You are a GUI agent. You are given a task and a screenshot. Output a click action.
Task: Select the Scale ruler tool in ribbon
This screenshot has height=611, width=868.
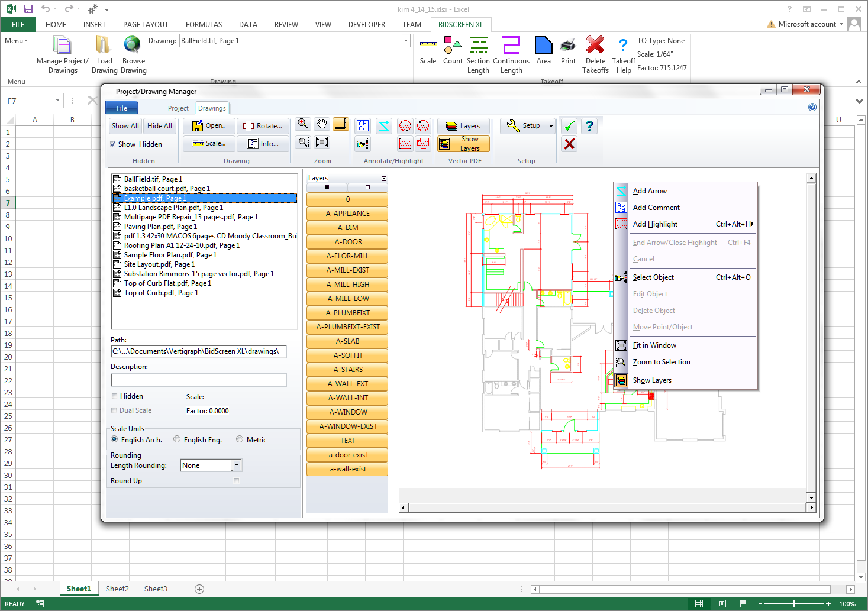pyautogui.click(x=428, y=50)
